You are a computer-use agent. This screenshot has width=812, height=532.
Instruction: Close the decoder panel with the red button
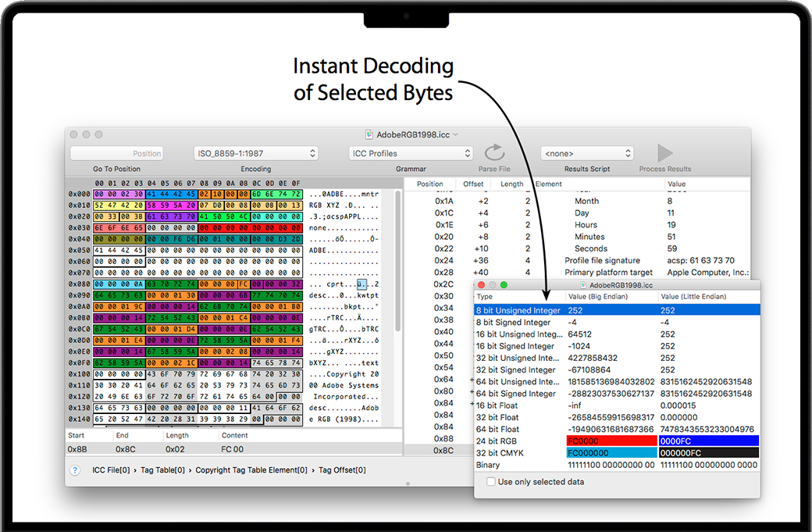pyautogui.click(x=482, y=285)
